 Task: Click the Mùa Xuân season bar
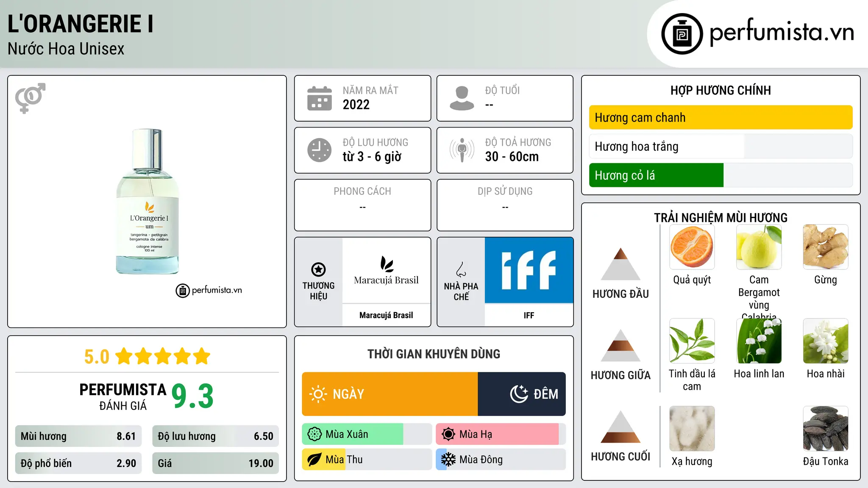pos(367,434)
